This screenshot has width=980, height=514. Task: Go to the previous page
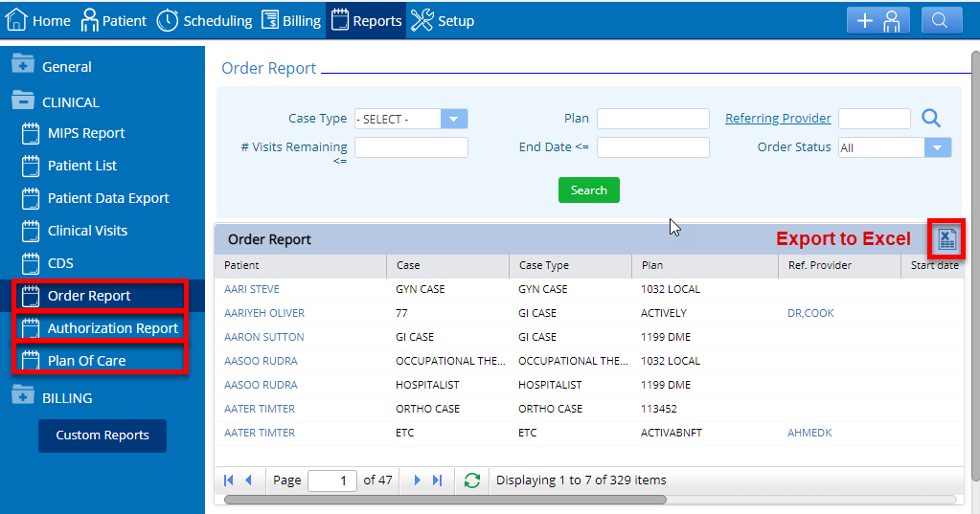pos(248,480)
